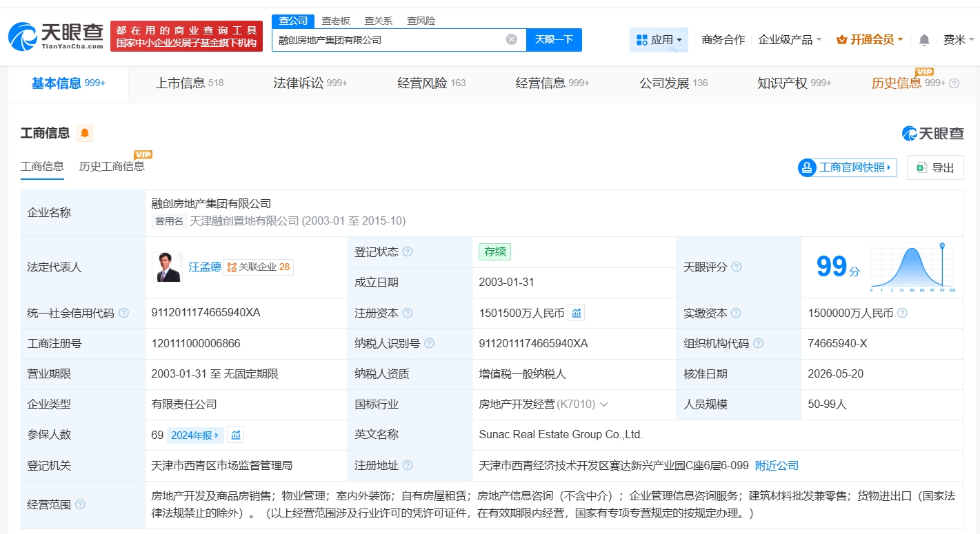This screenshot has width=980, height=534.
Task: Open legal representative 汪孟德 link
Action: [205, 267]
